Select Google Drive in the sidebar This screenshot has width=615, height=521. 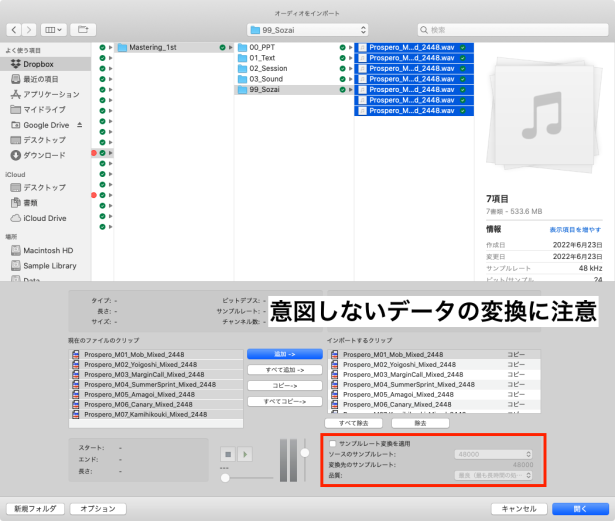point(46,125)
